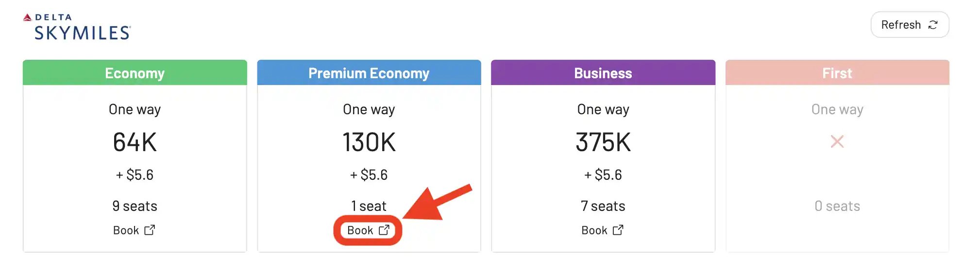Select the green Economy header
Screen dimensions: 980x260
[x=135, y=73]
